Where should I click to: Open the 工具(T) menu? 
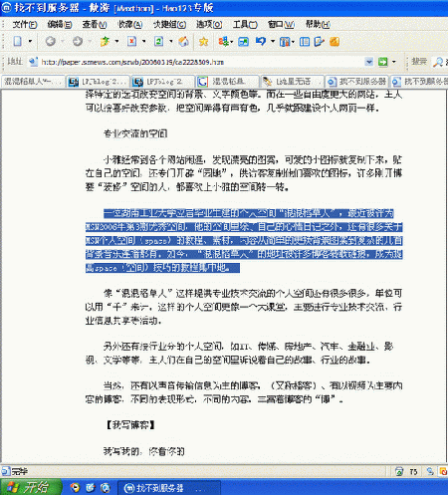[x=245, y=24]
